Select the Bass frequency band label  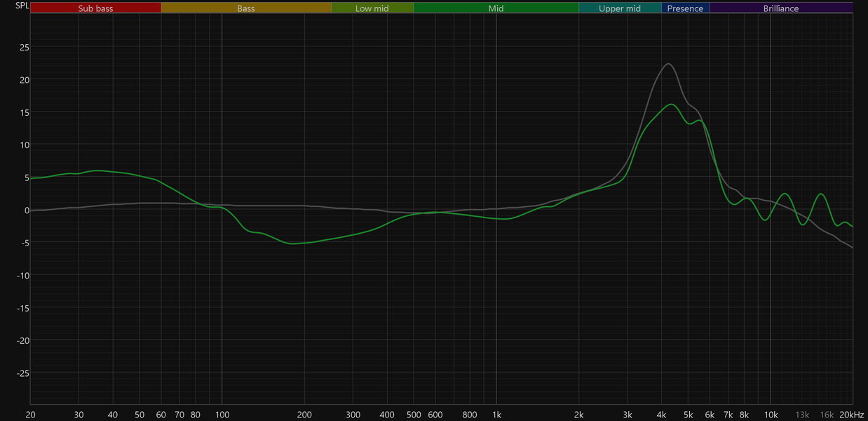click(246, 8)
